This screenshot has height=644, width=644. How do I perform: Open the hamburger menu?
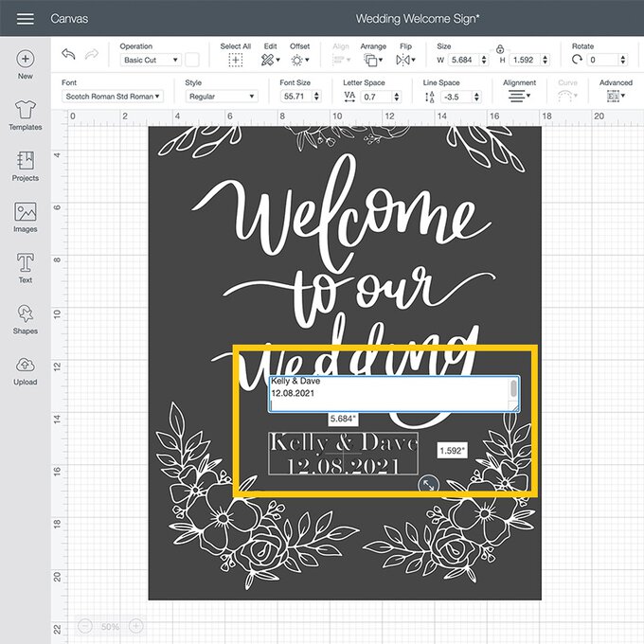26,19
